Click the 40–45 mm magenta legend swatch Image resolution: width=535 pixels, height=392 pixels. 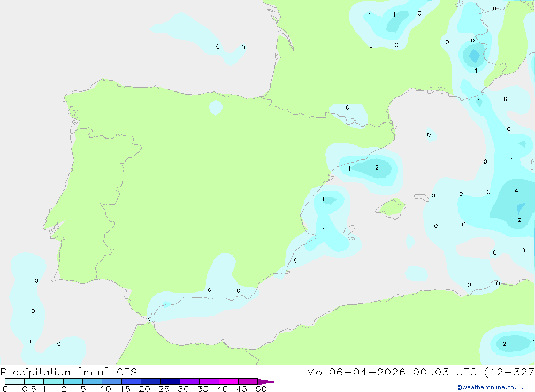[228, 381]
